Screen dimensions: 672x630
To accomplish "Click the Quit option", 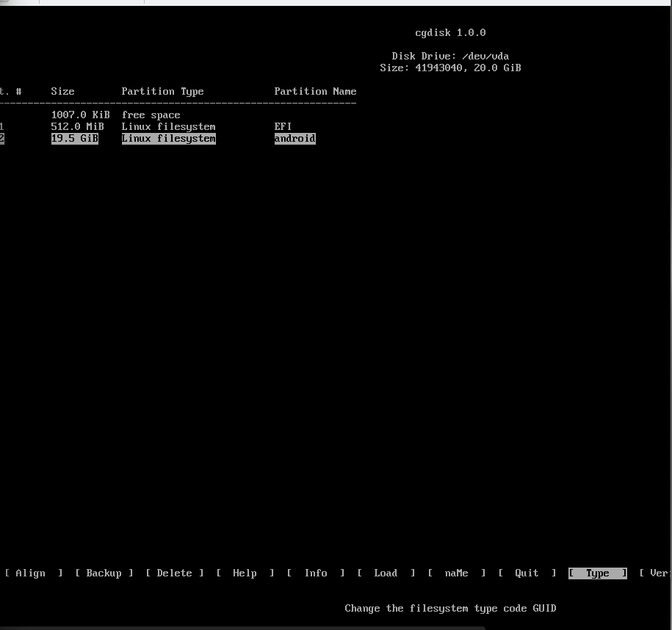I will (527, 573).
